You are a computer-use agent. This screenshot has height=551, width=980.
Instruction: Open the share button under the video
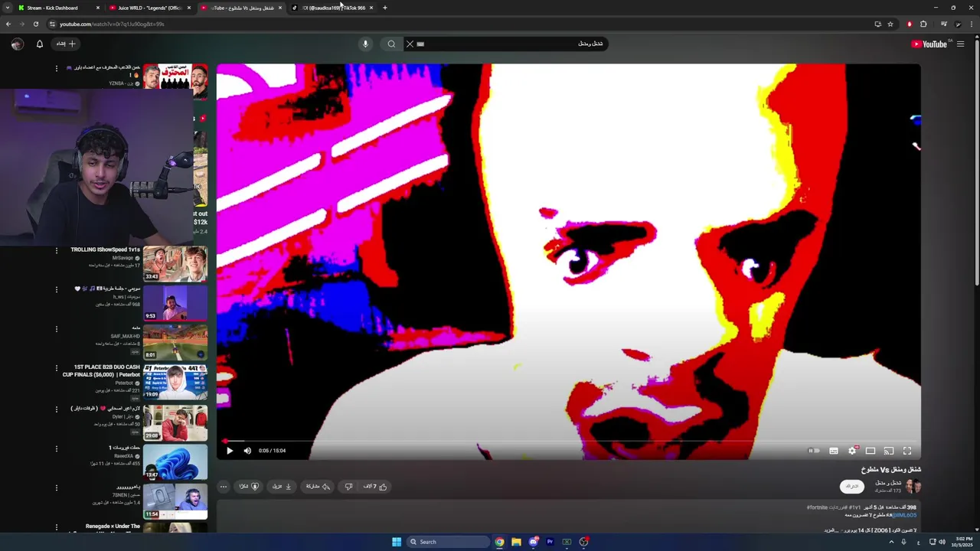point(318,487)
